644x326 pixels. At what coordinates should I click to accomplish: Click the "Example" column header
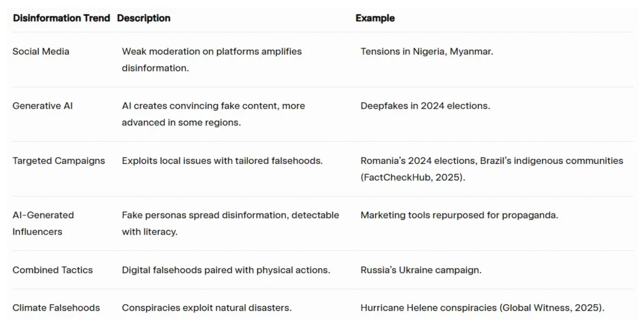[375, 18]
